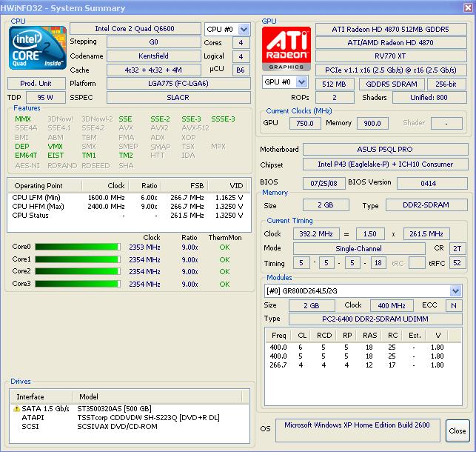Select the Core0 usage bar
Viewport: 476px width, 452px height.
point(78,247)
